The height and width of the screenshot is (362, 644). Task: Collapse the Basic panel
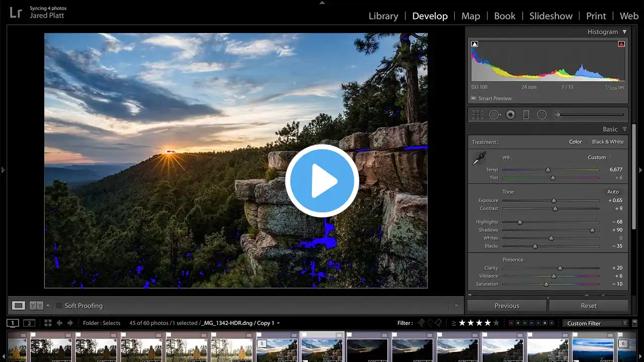(625, 129)
